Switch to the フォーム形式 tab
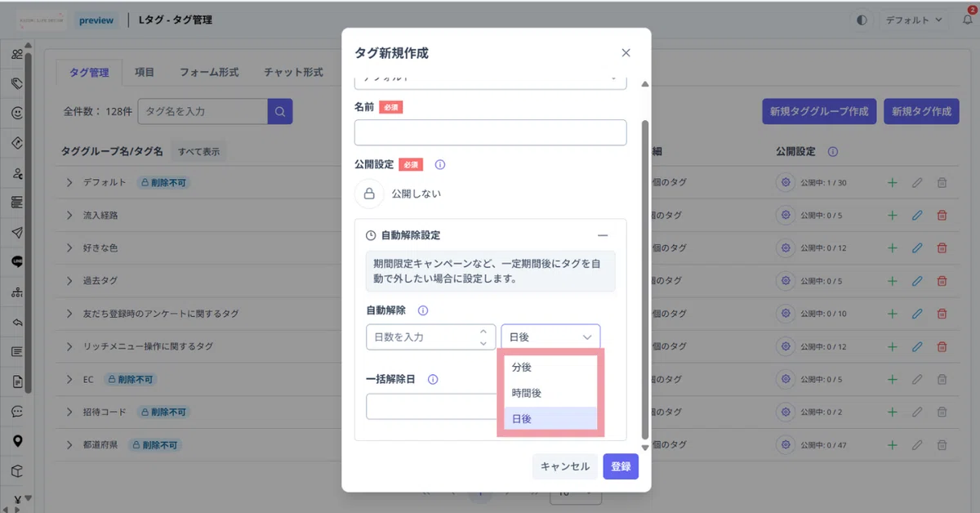 pos(209,72)
